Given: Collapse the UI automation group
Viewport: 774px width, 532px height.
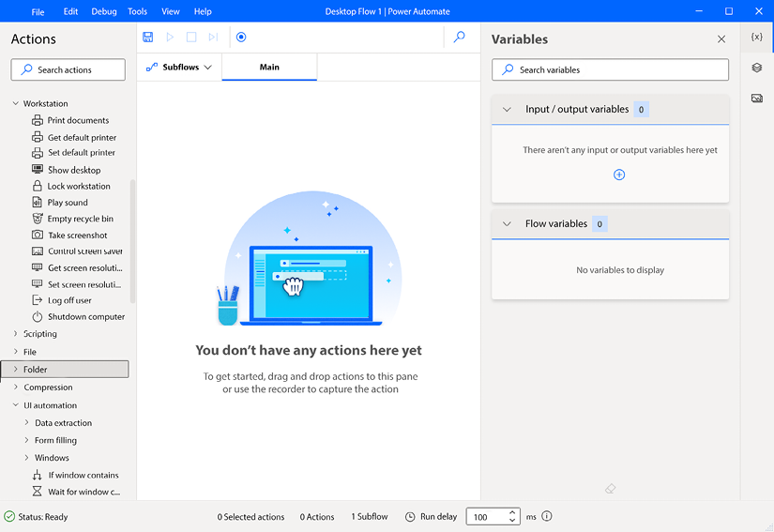Looking at the screenshot, I should (x=15, y=404).
